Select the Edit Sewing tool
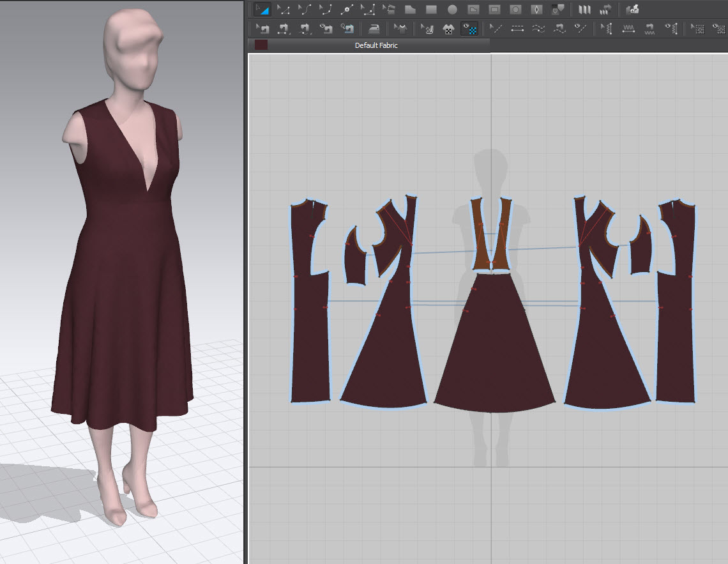Screen dimensions: 728x564 click(x=262, y=29)
